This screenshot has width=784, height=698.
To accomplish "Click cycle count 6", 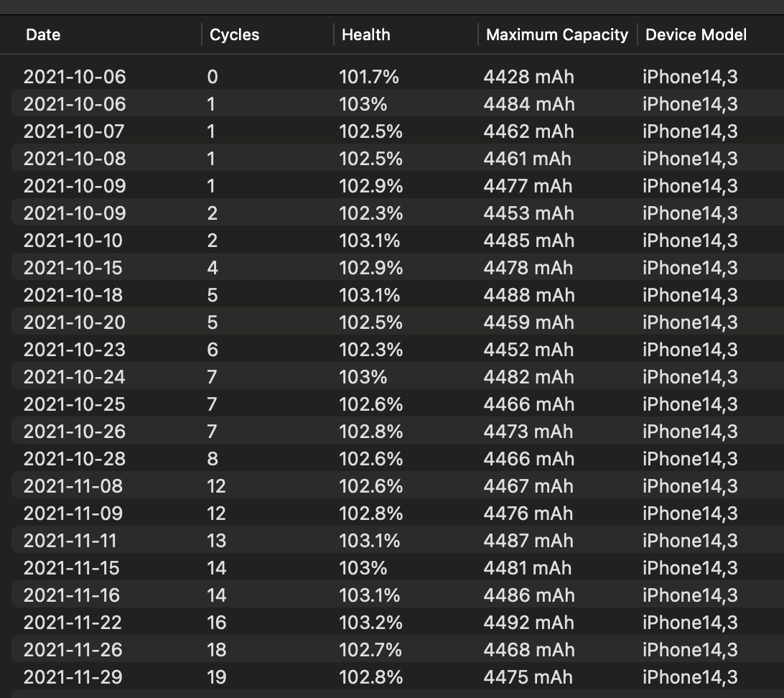I will pos(213,350).
